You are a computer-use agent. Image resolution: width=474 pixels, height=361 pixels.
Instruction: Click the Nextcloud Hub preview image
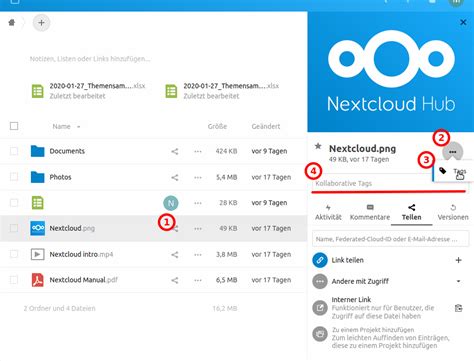click(x=391, y=72)
